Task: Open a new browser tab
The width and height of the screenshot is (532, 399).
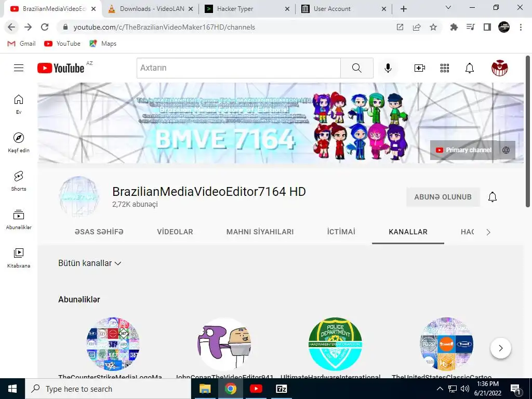Action: tap(403, 9)
